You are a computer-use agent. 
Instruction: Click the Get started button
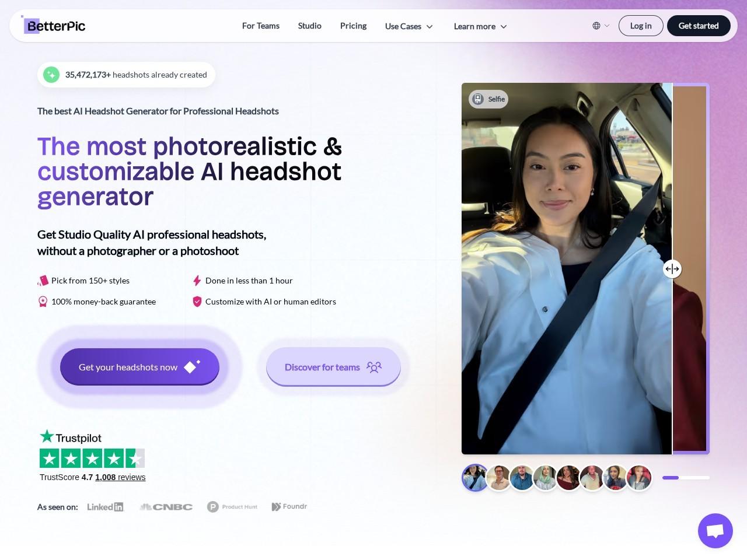click(x=699, y=26)
